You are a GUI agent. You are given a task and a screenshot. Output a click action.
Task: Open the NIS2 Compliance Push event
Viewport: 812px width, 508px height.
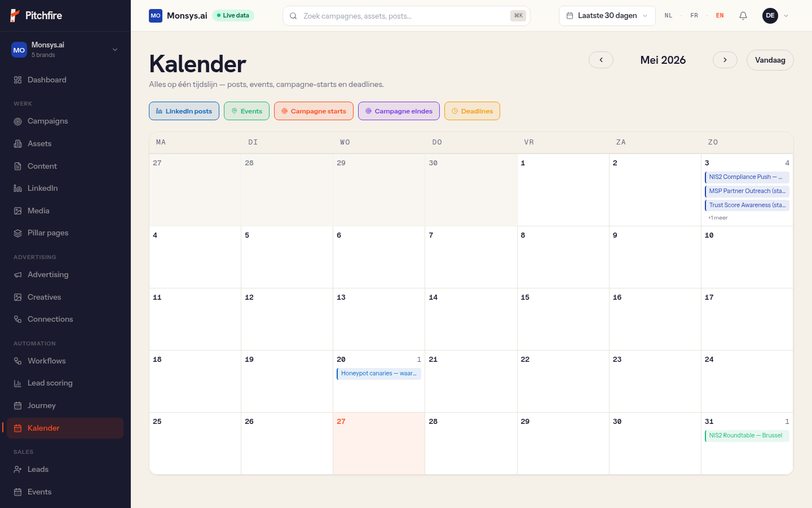pos(747,177)
